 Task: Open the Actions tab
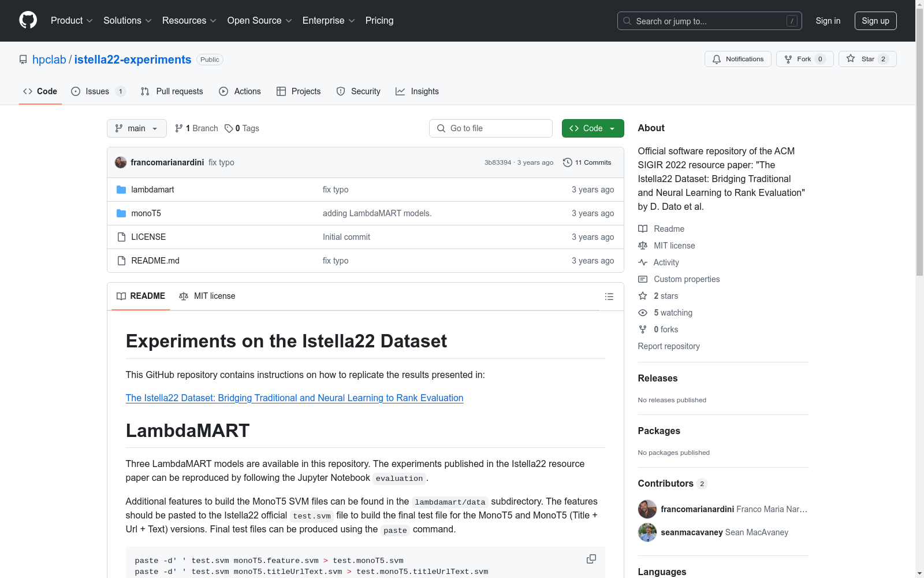tap(240, 91)
